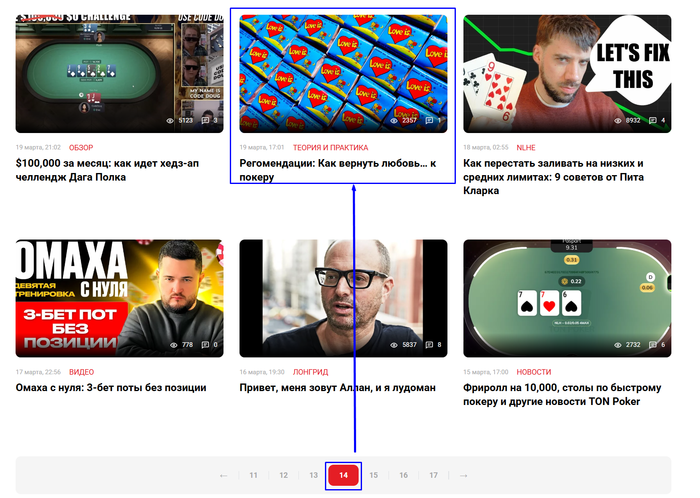
Task: Open article about Doug Polk heads-up challenge
Action: coord(107,170)
